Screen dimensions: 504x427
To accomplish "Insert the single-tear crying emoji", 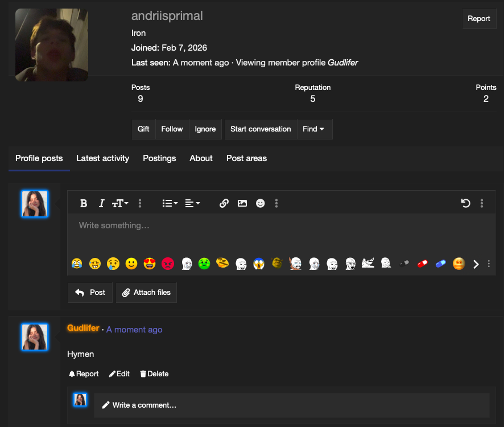I will point(113,264).
